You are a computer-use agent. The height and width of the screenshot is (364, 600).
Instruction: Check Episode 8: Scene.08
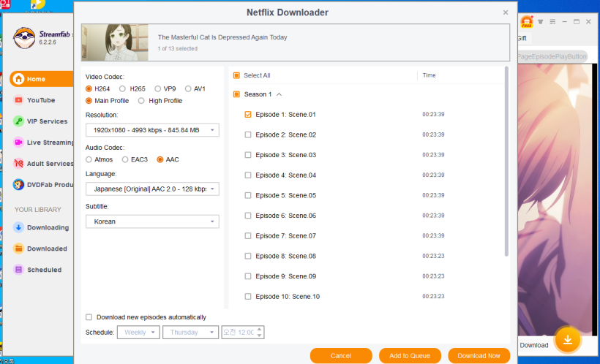coord(248,256)
